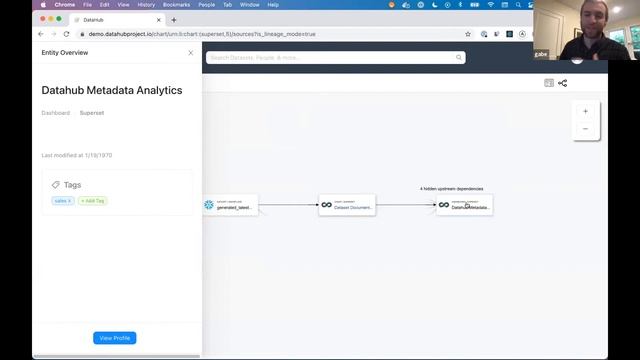
Task: Click the Bluetooth menu bar icon
Action: click(460, 5)
